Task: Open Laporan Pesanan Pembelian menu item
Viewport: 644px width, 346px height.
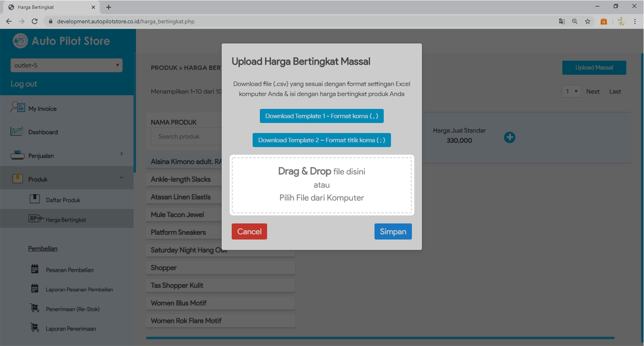Action: click(79, 289)
